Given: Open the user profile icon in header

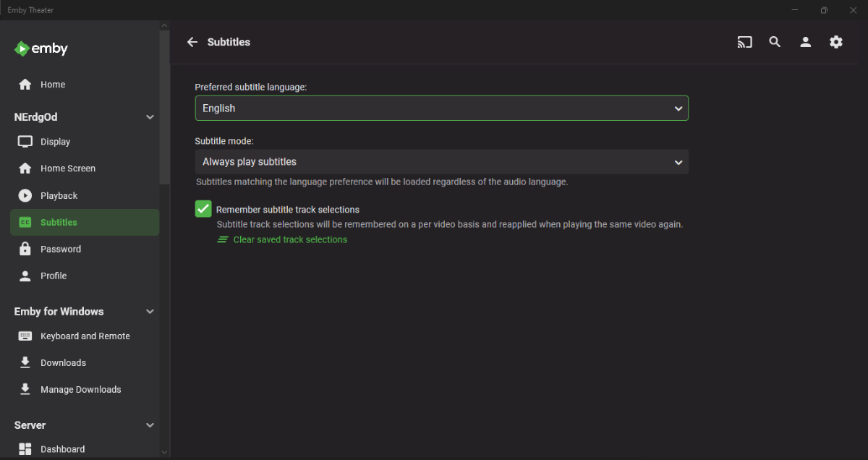Looking at the screenshot, I should click(805, 42).
